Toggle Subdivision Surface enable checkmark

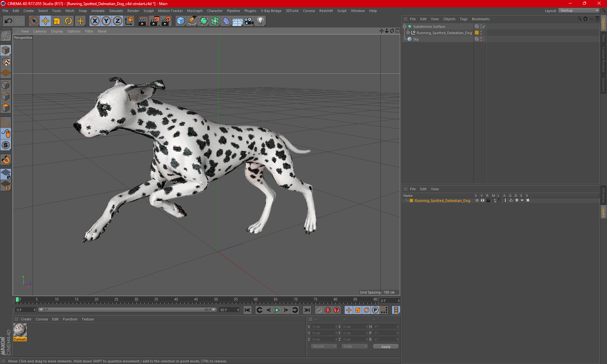[x=484, y=27]
